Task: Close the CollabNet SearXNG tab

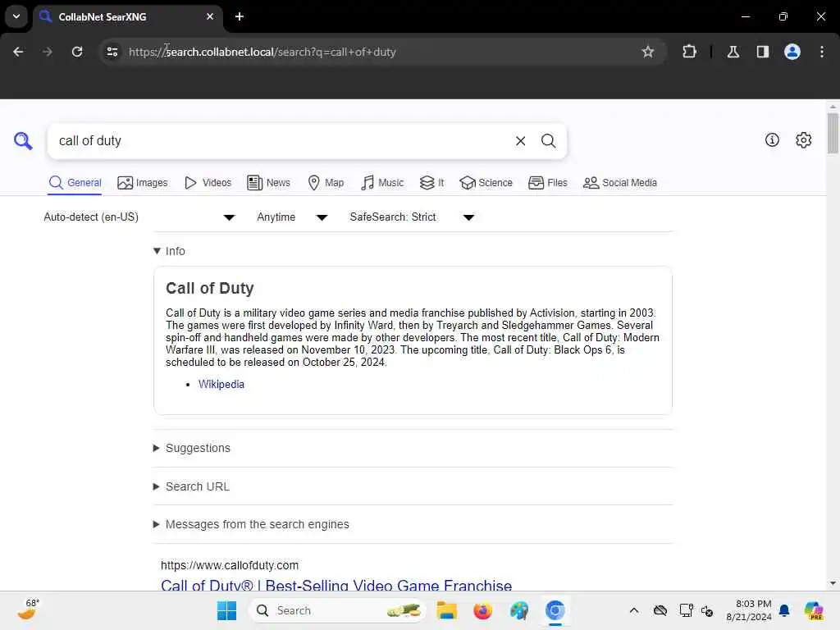Action: point(210,16)
